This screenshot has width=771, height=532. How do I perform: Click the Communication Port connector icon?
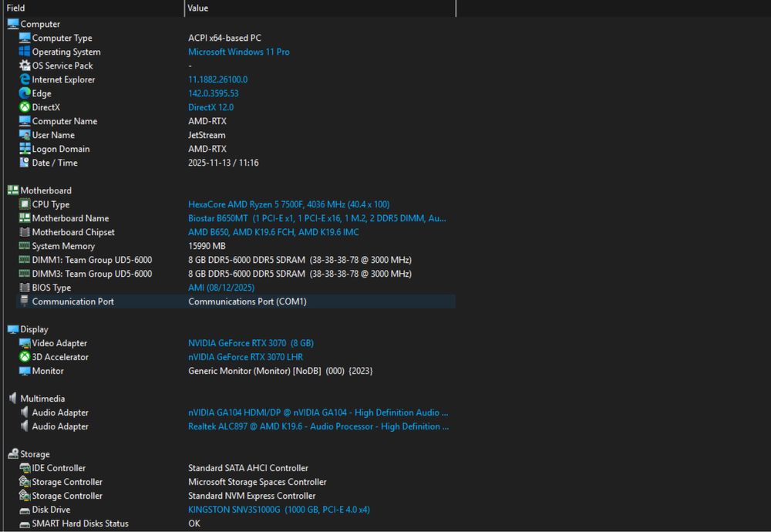(x=25, y=301)
